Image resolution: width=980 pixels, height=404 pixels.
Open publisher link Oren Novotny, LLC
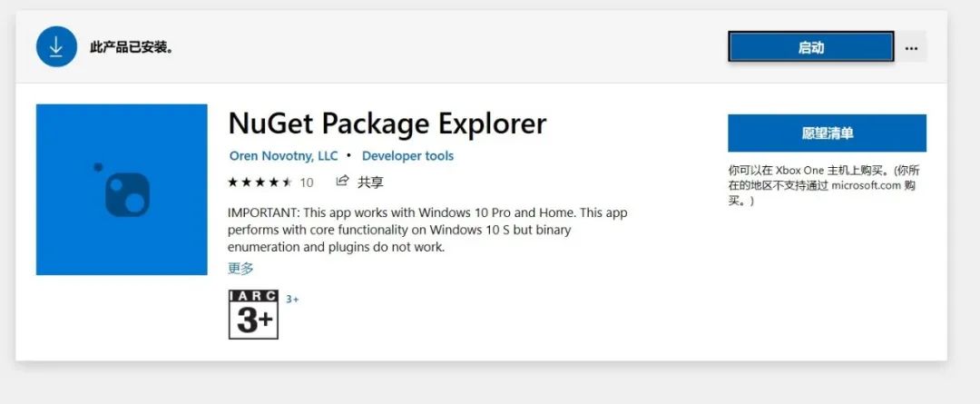pyautogui.click(x=283, y=156)
